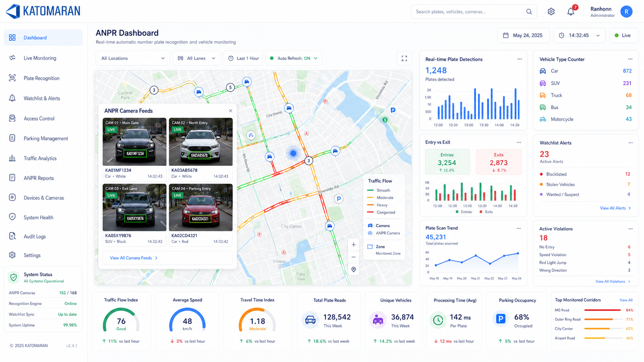Screen dimensions: 644x362
Task: Zoom in on the map
Action: point(354,245)
